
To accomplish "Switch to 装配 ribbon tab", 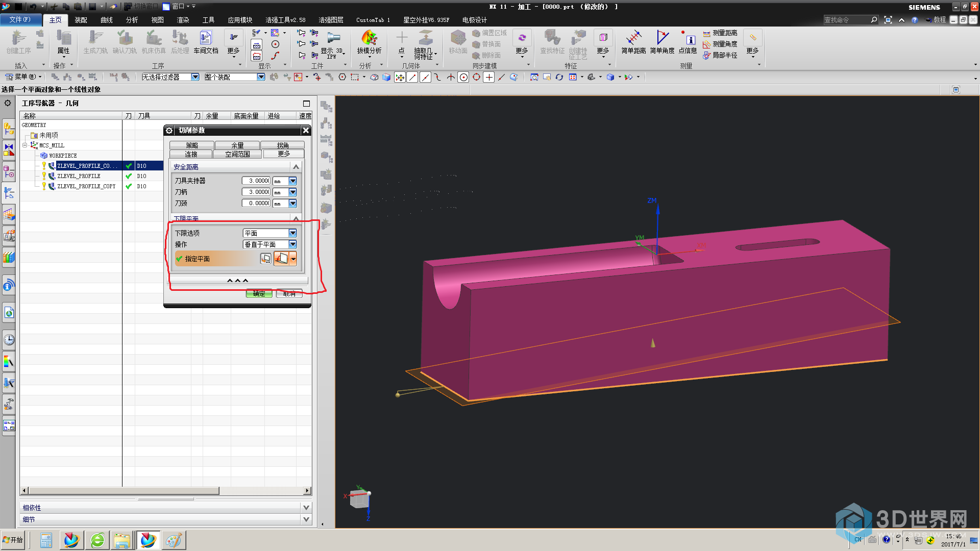I will (81, 20).
